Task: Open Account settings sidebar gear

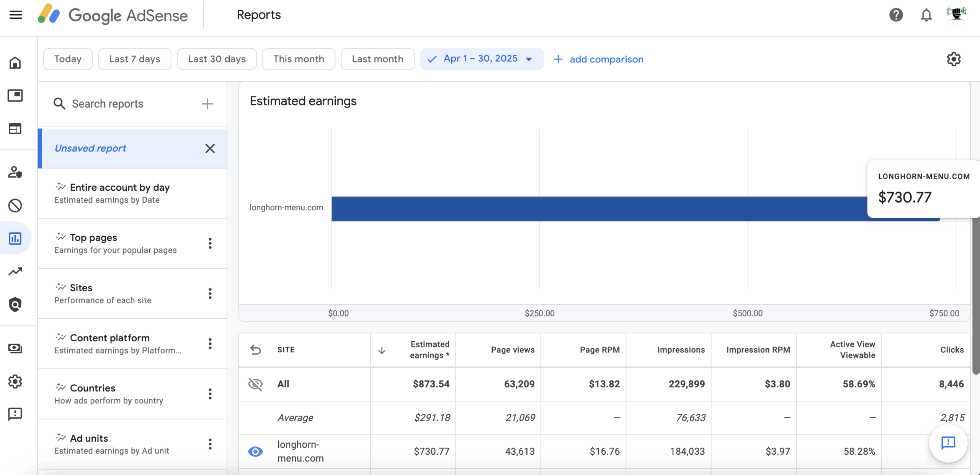Action: pos(15,382)
